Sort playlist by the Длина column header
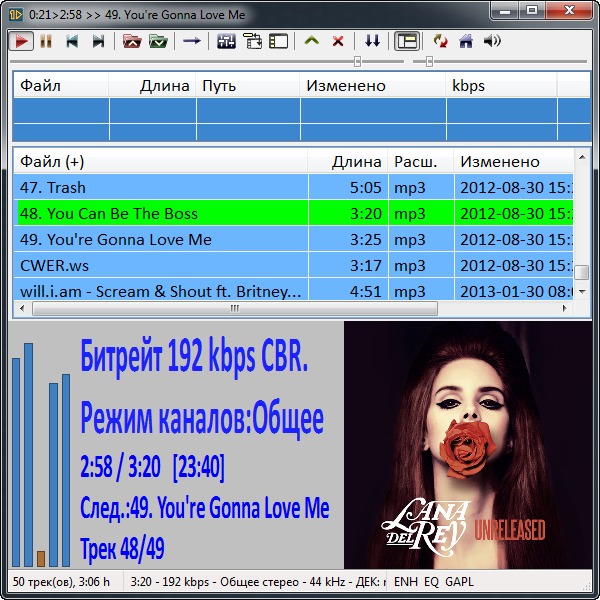Viewport: 600px width, 600px height. coord(357,161)
